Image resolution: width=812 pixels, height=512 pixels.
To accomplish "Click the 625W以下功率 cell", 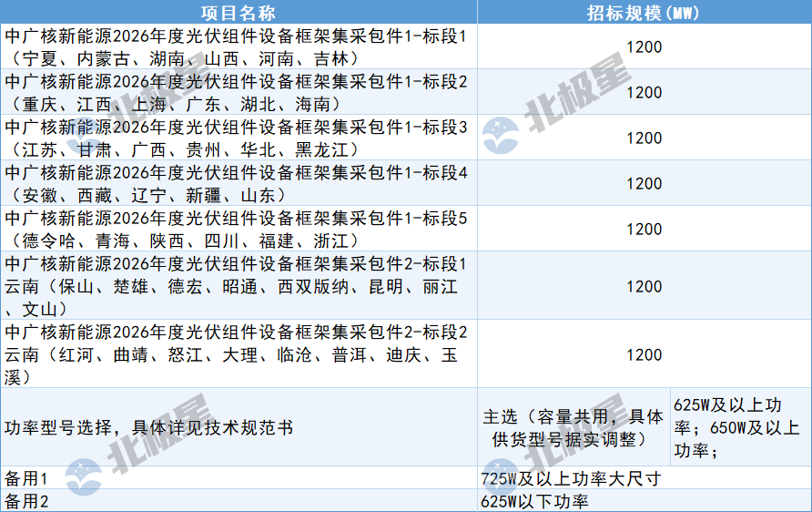I will click(x=644, y=501).
